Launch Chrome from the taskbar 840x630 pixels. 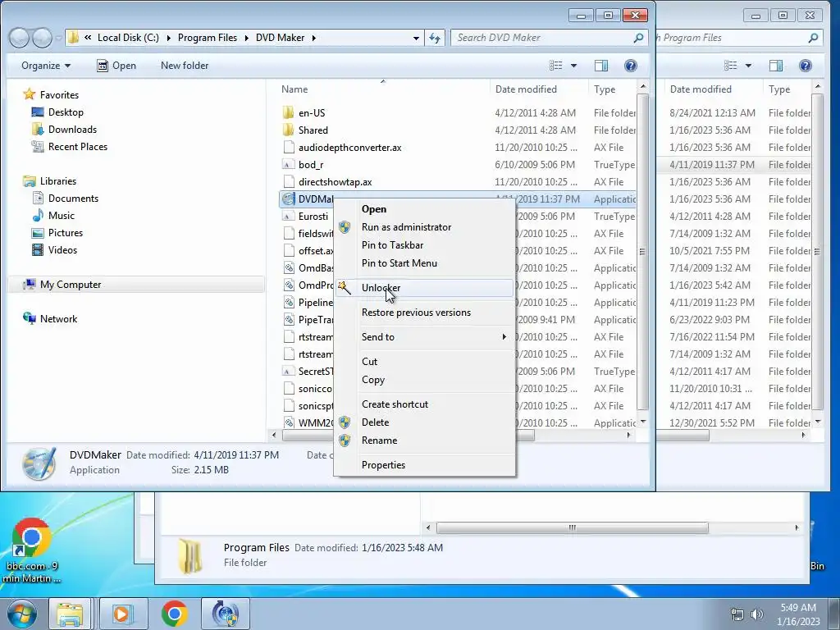pos(174,614)
